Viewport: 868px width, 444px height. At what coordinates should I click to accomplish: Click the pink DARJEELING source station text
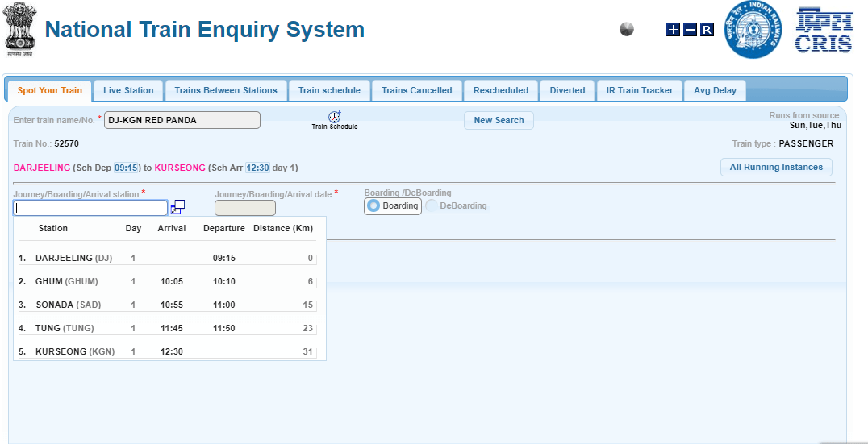click(x=42, y=168)
